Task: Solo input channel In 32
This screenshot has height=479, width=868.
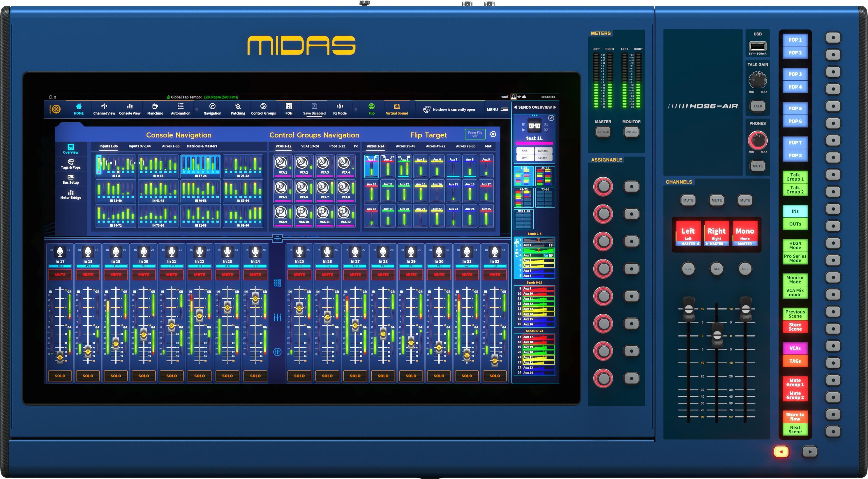Action: (494, 376)
